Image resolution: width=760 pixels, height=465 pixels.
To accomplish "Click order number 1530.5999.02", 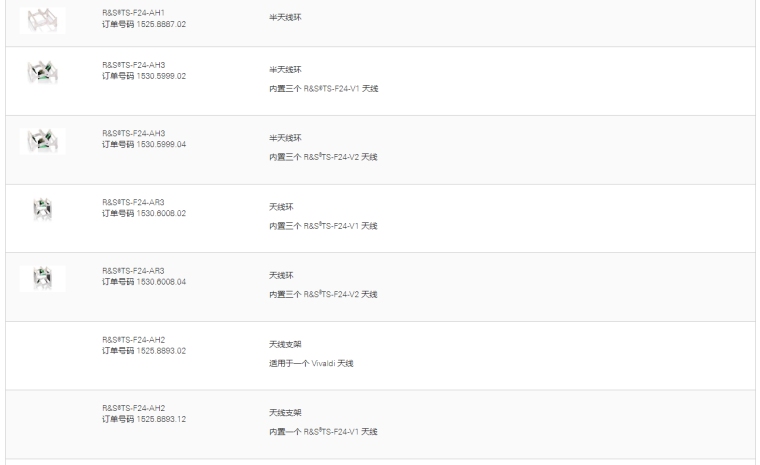I will (x=144, y=75).
